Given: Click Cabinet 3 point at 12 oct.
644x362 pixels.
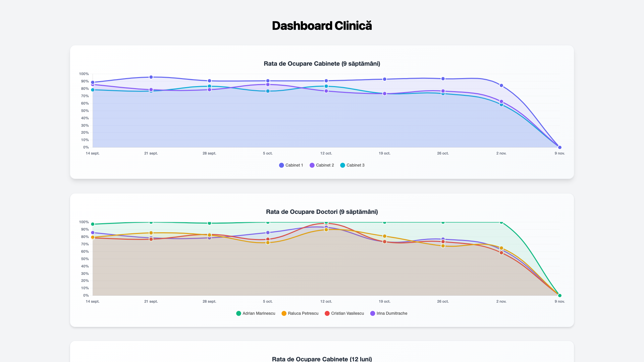Looking at the screenshot, I should click(326, 86).
